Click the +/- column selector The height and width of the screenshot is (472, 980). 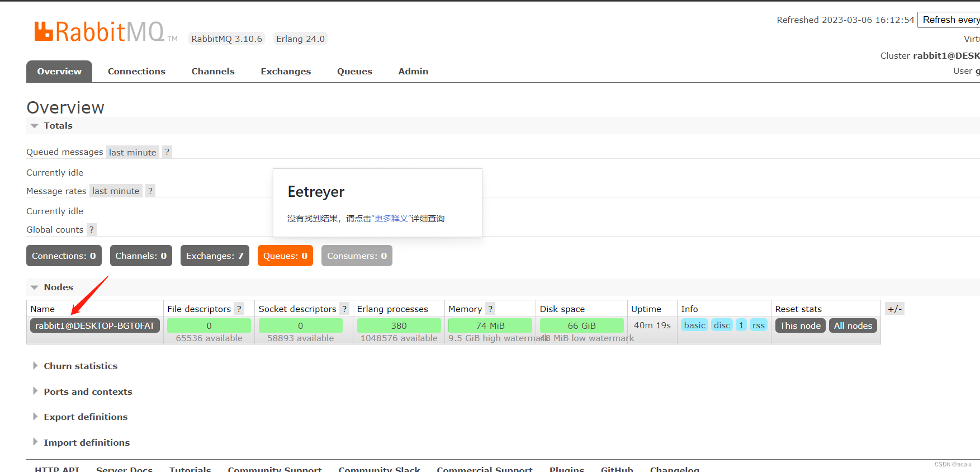pyautogui.click(x=894, y=309)
